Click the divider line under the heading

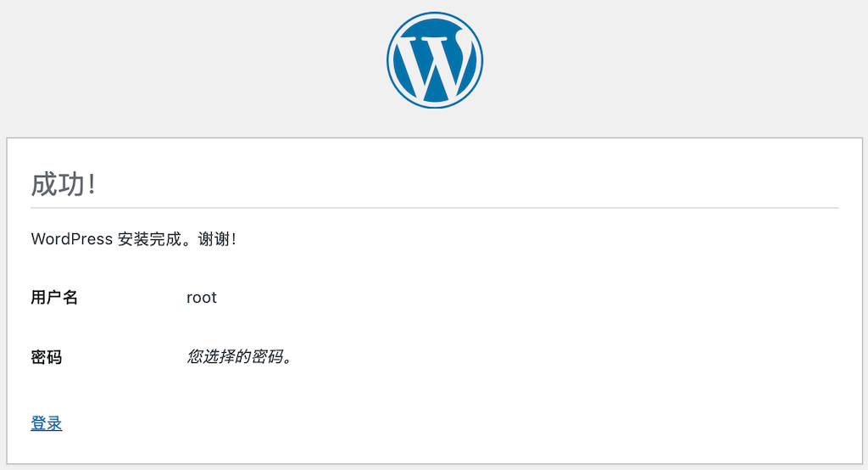pos(435,208)
